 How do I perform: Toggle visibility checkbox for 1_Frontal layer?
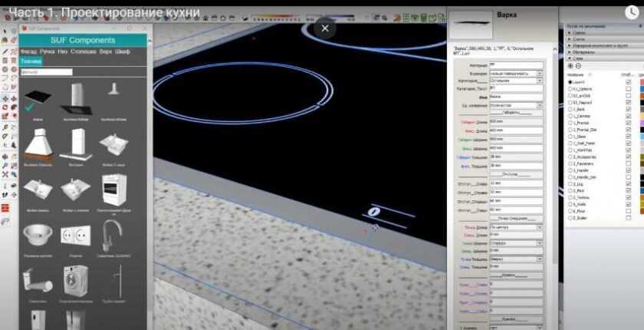click(629, 123)
